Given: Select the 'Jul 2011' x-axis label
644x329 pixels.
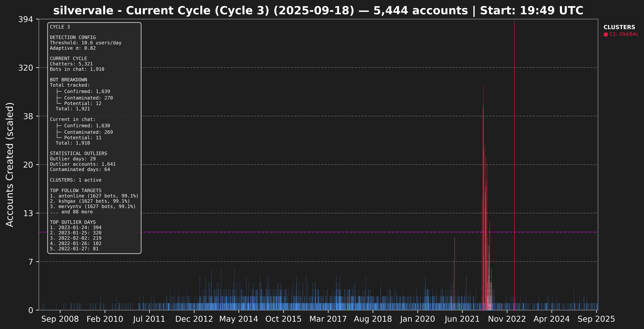Looking at the screenshot, I should click(149, 319).
